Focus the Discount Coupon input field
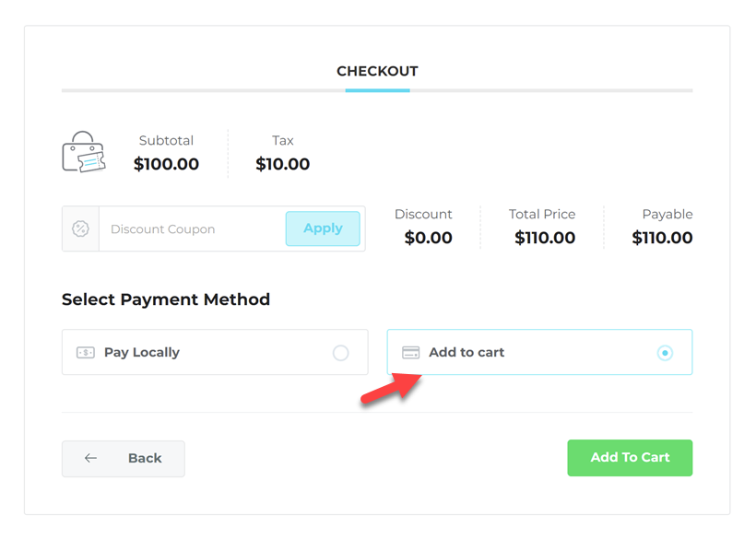The height and width of the screenshot is (539, 756). click(191, 228)
